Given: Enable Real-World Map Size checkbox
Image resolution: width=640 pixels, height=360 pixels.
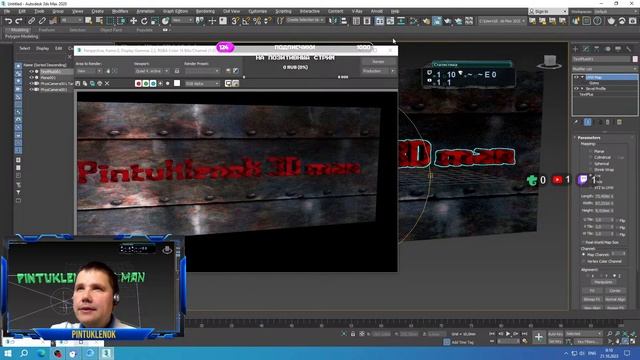Looking at the screenshot, I should [584, 242].
